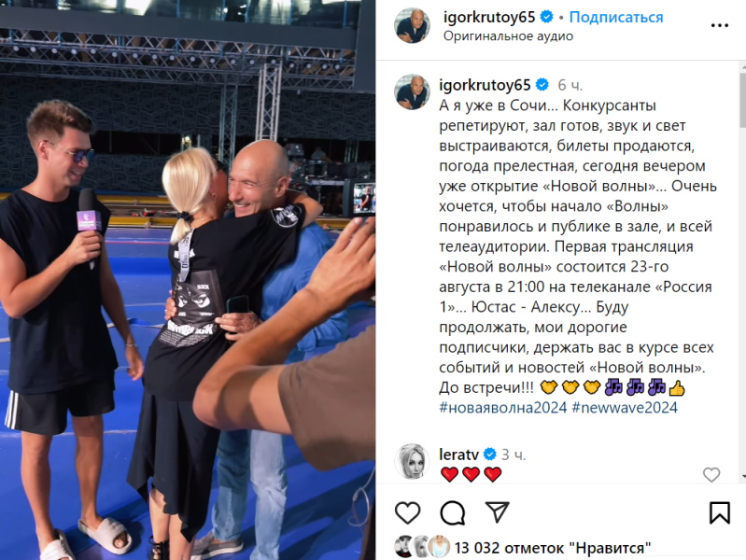Viewport: 746px width, 560px height.
Task: Click the liker avatars beside like count
Action: point(422,547)
